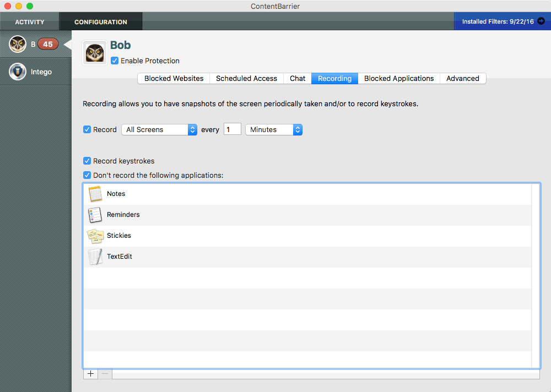Disable Record keystrokes checkbox
The height and width of the screenshot is (392, 551).
click(87, 161)
